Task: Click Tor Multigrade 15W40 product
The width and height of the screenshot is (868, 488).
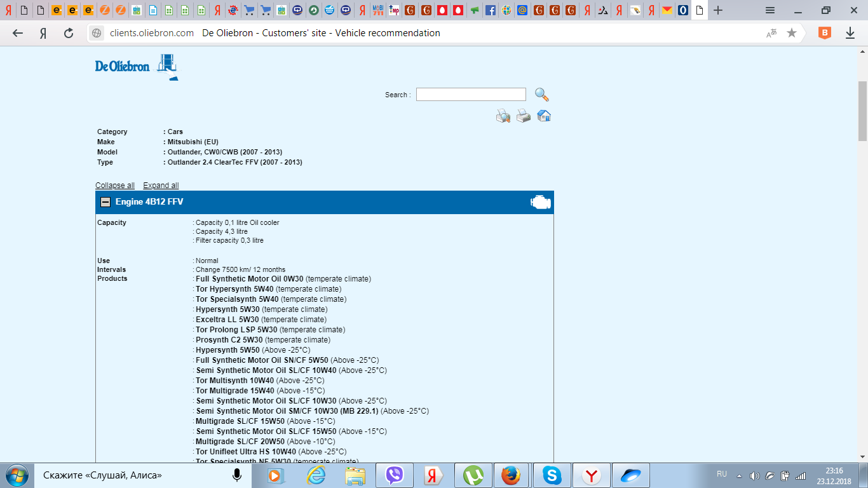Action: click(235, 391)
